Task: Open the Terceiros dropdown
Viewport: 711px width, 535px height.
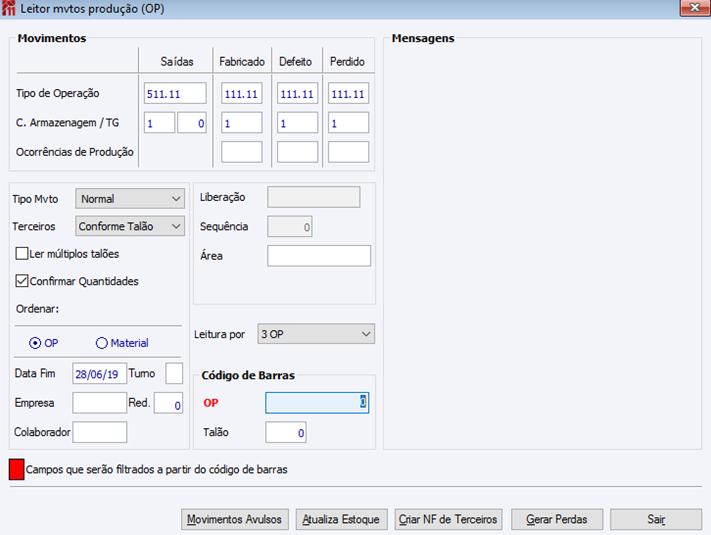Action: pos(130,226)
